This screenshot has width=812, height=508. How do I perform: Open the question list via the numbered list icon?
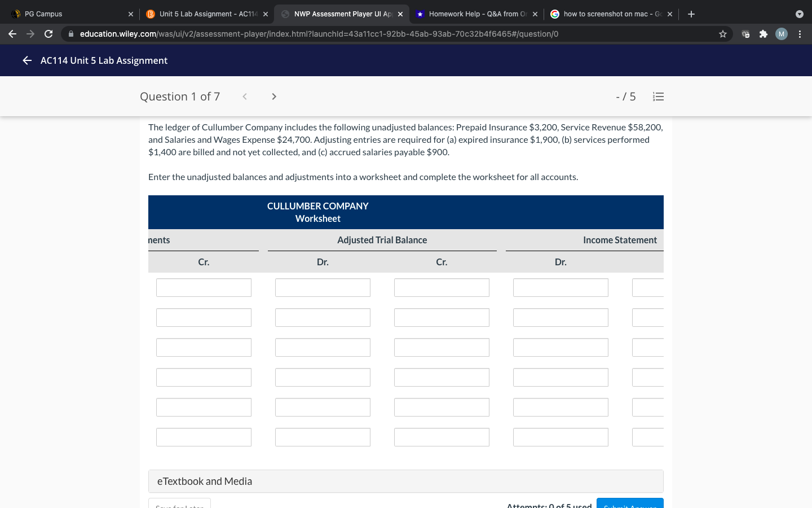pyautogui.click(x=658, y=96)
